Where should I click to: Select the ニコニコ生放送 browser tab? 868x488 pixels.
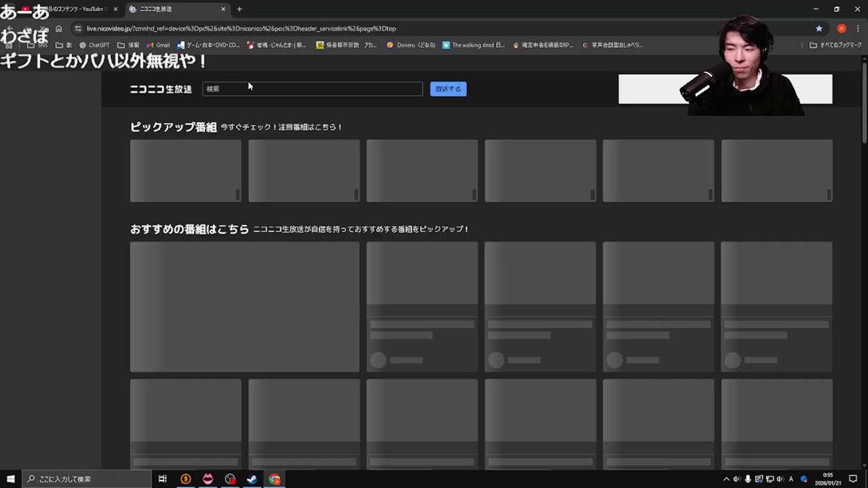click(x=176, y=9)
